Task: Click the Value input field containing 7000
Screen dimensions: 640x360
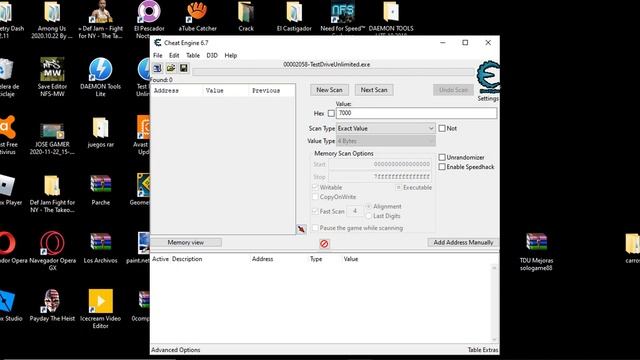Action: pyautogui.click(x=416, y=113)
